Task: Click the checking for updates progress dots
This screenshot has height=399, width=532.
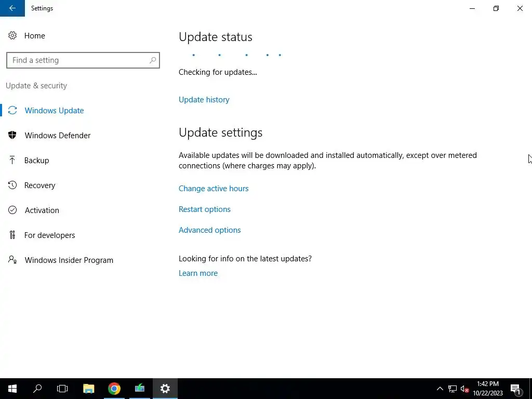Action: (x=237, y=55)
